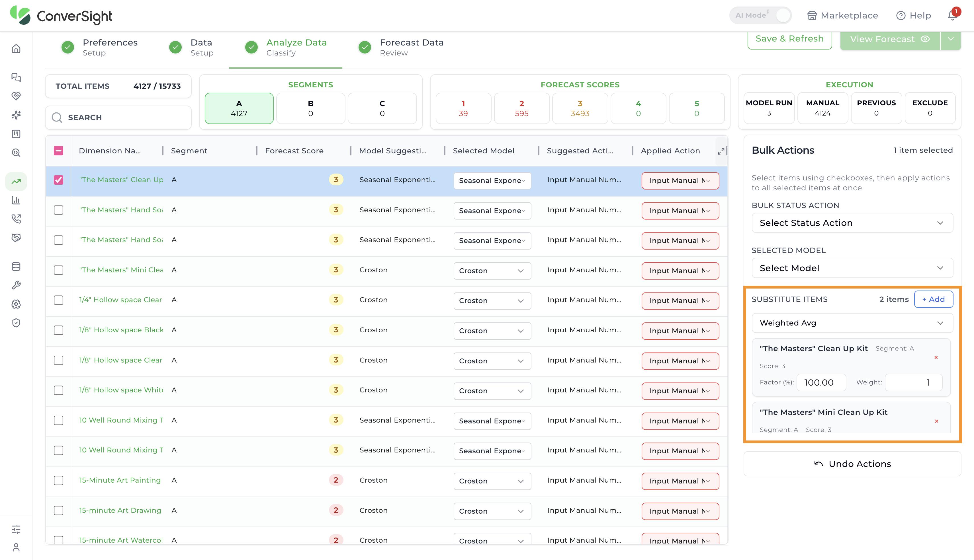The image size is (974, 560).
Task: Open the handshake sidebar icon
Action: point(16,238)
